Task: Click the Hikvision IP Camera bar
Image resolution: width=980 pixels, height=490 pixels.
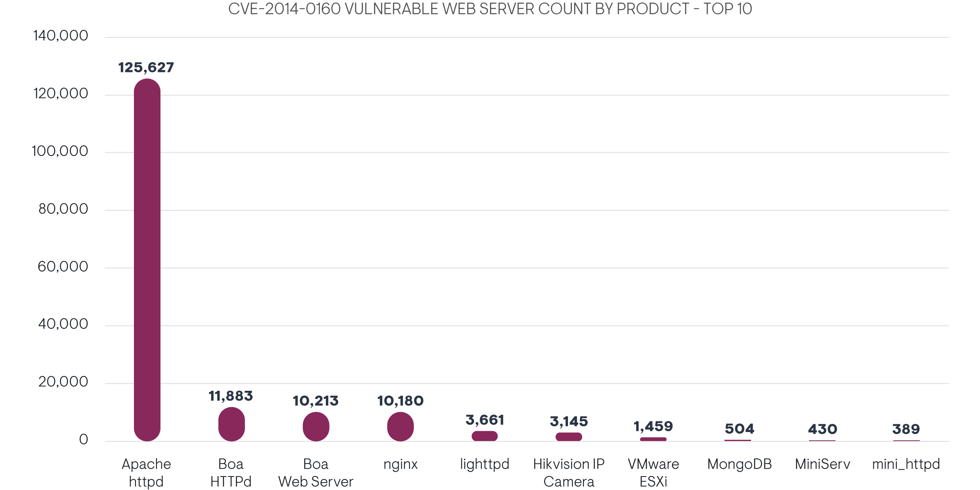Action: pyautogui.click(x=569, y=437)
